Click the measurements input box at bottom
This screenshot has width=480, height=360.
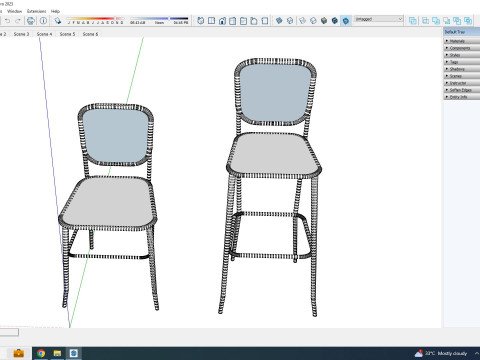(9, 332)
